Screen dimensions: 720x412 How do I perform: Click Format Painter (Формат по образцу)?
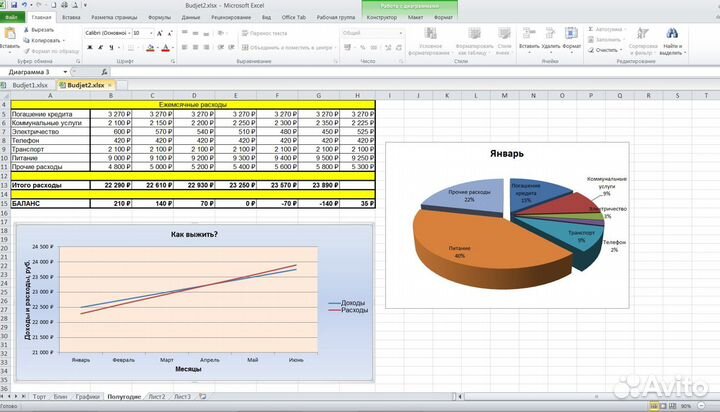click(51, 51)
